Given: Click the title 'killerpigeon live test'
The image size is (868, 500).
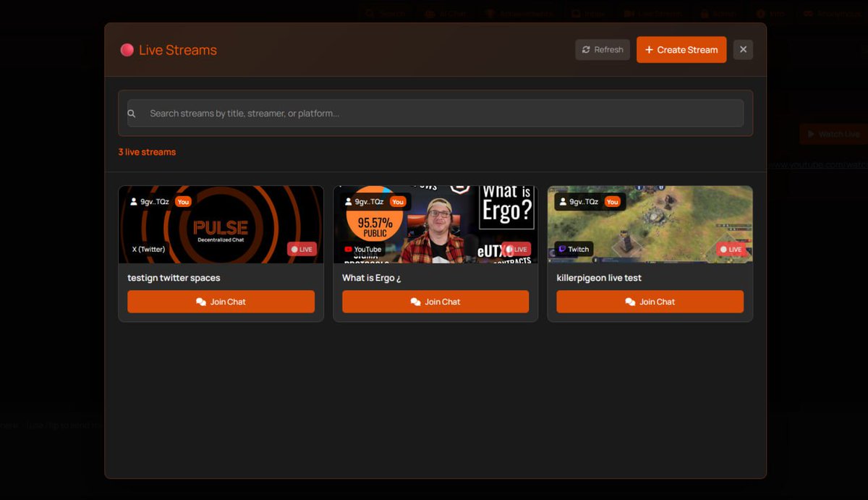Looking at the screenshot, I should (599, 278).
